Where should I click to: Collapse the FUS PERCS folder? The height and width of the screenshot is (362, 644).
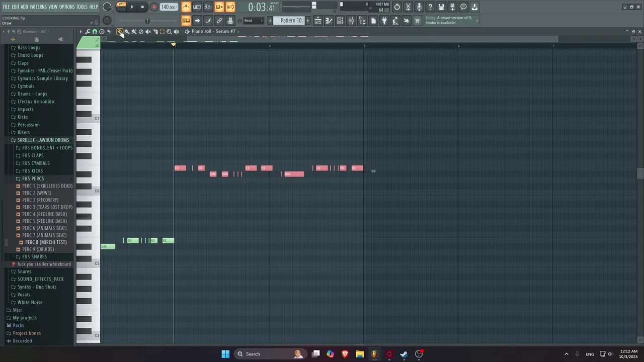click(33, 178)
